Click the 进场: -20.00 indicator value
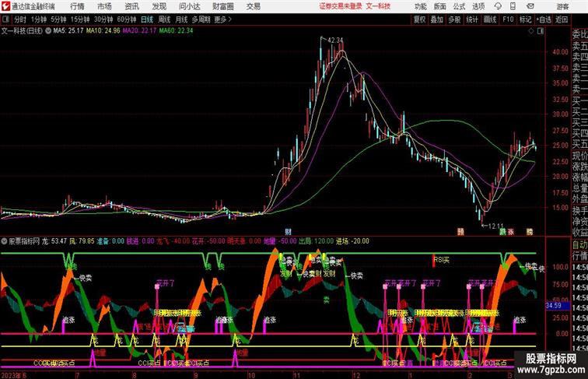The image size is (588, 379). click(x=352, y=241)
